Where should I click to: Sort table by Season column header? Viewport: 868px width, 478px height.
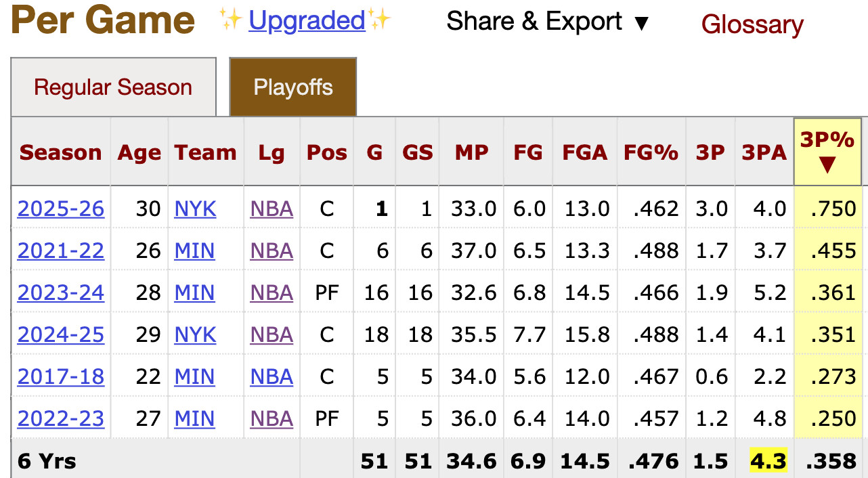[x=60, y=152]
